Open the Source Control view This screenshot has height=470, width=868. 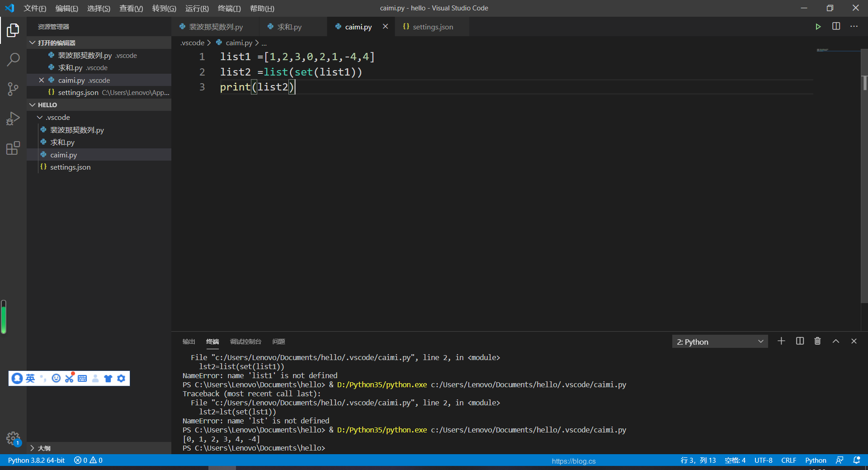point(13,89)
